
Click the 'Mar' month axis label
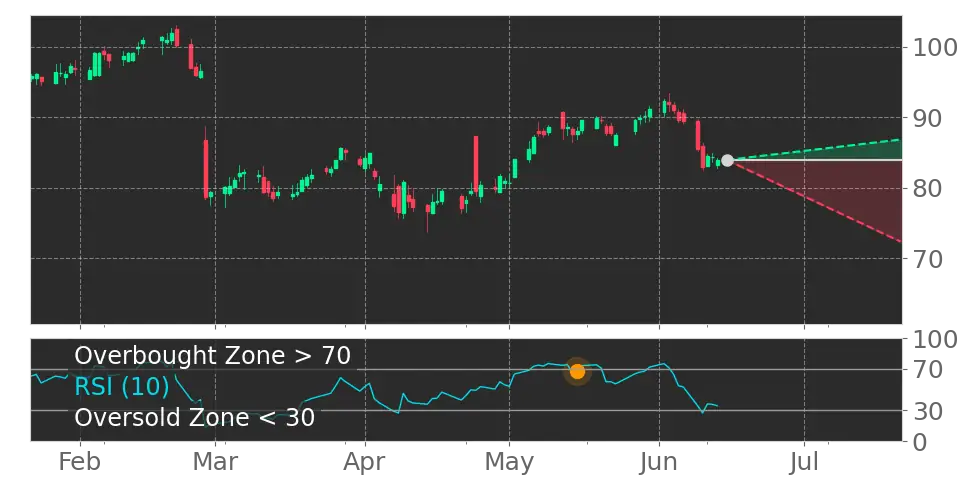215,462
